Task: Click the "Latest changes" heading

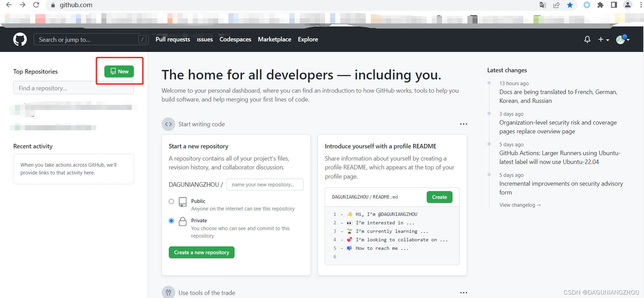Action: click(x=507, y=70)
